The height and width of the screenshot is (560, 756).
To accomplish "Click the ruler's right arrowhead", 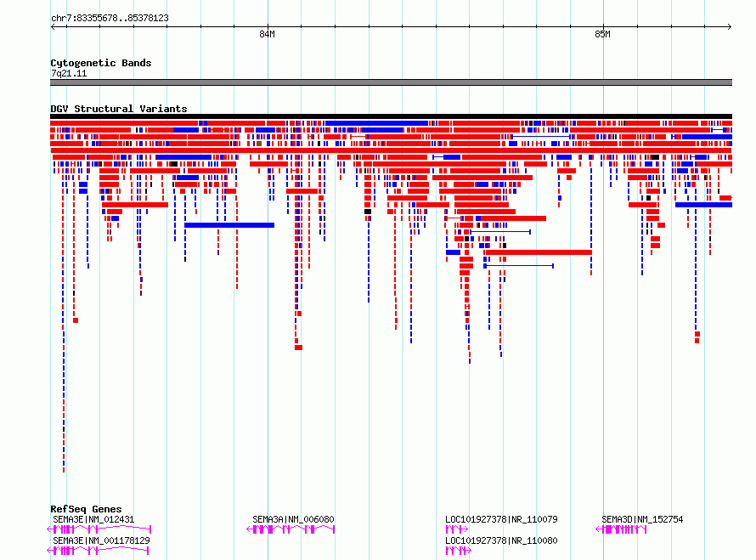I will pyautogui.click(x=730, y=26).
